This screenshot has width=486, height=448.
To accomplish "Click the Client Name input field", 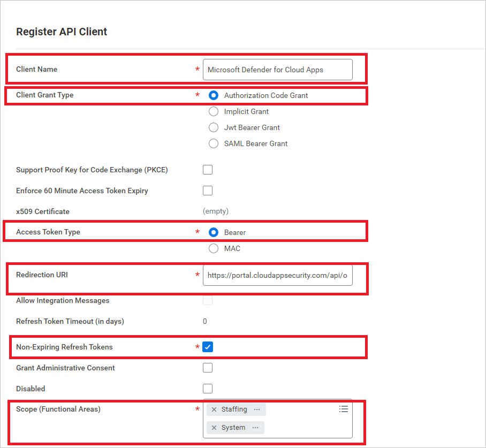I will [277, 70].
